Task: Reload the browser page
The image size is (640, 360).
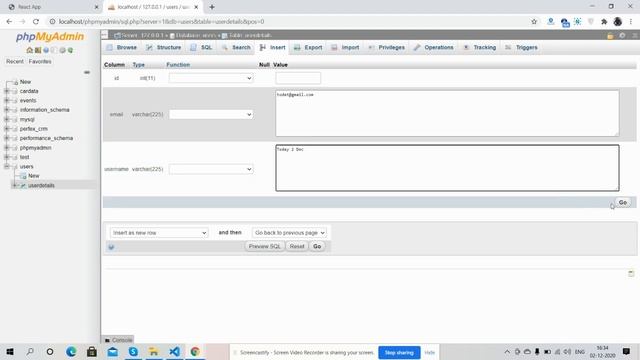Action: [x=36, y=22]
